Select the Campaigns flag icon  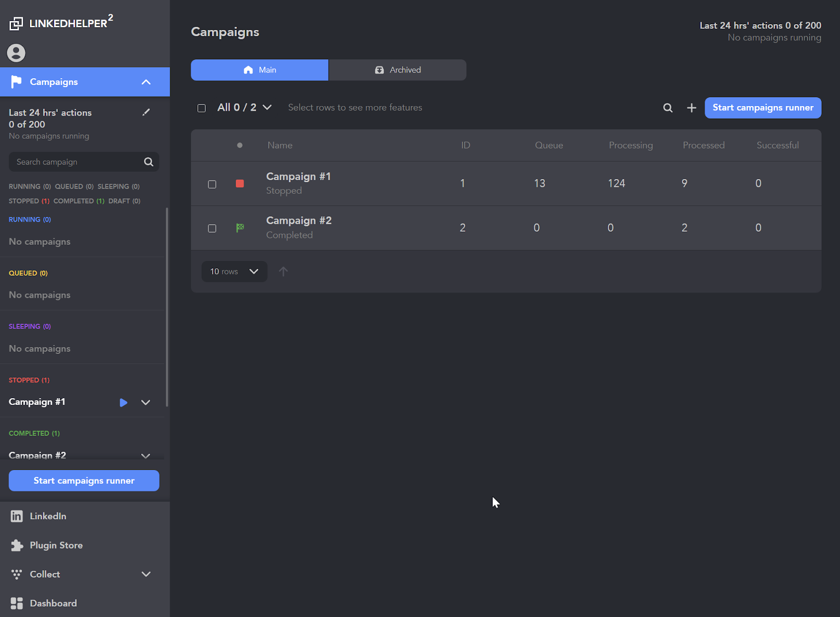(16, 81)
